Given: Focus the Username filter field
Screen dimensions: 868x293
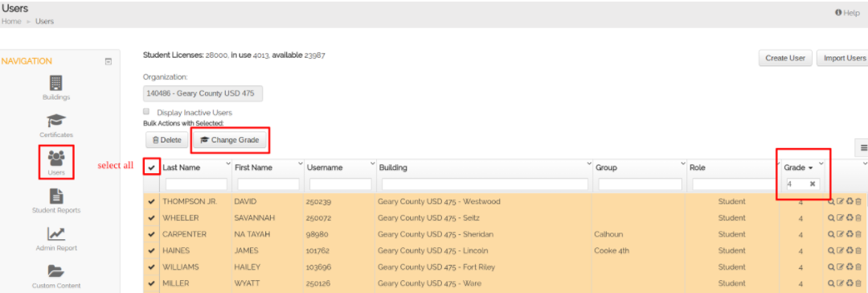Looking at the screenshot, I should click(x=341, y=184).
